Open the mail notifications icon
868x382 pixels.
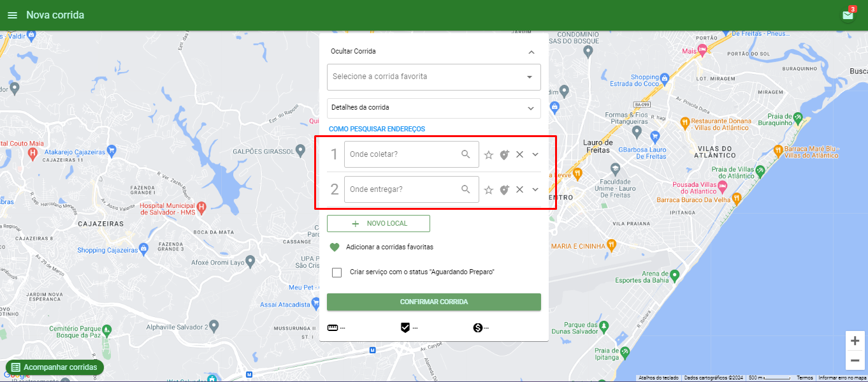point(848,15)
